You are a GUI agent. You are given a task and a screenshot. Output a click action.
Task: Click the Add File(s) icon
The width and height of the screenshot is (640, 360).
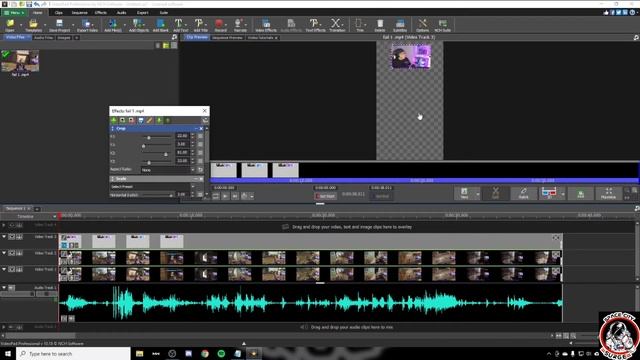[113, 25]
